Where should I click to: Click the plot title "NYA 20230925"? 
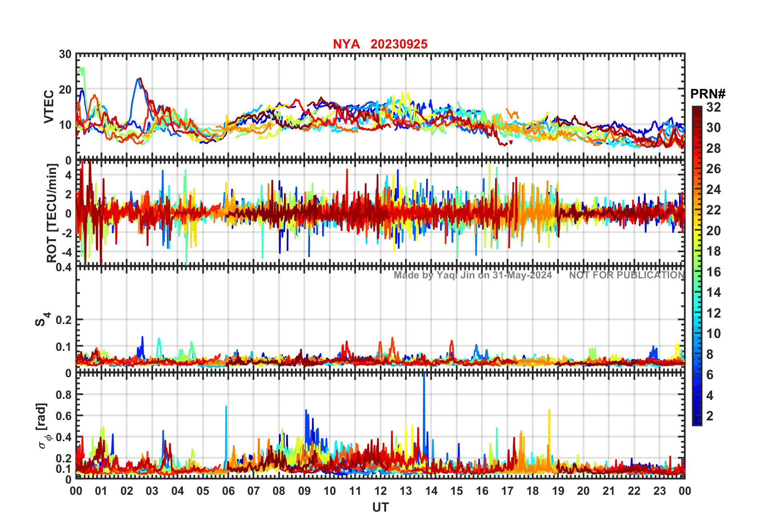(x=380, y=44)
